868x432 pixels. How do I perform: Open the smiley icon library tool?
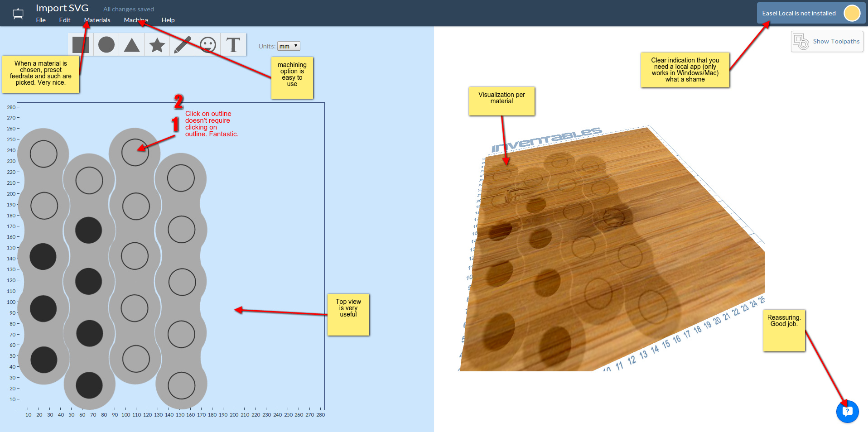click(208, 45)
